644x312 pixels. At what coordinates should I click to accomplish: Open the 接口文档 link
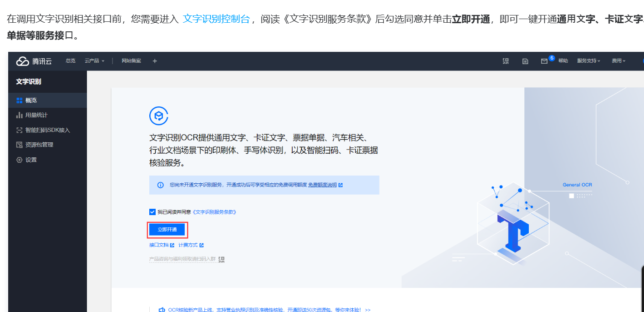coord(159,245)
